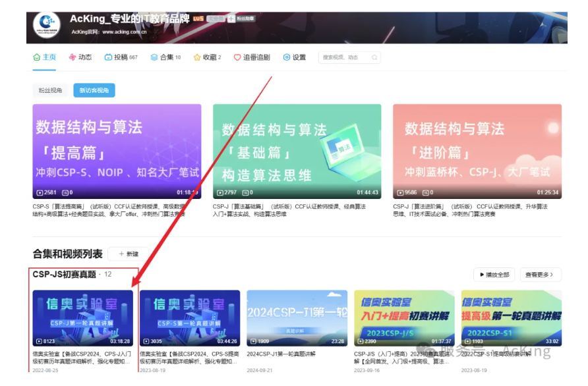Open the 2024CSP-J1第一轮真题讲解 title
588x386 pixels.
281,354
